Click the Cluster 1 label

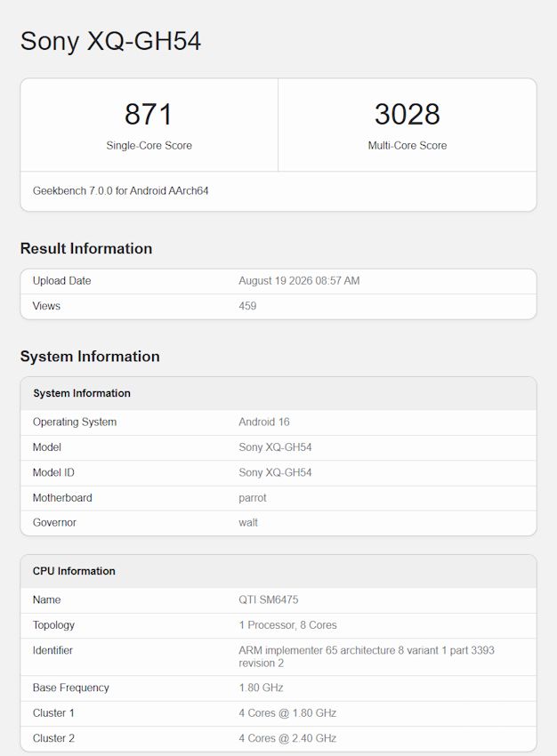pyautogui.click(x=53, y=713)
